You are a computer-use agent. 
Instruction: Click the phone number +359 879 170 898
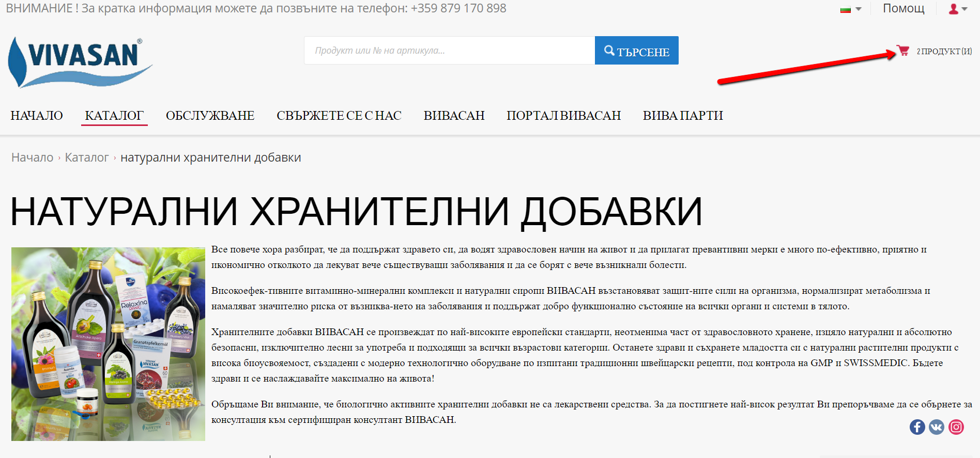(x=458, y=8)
